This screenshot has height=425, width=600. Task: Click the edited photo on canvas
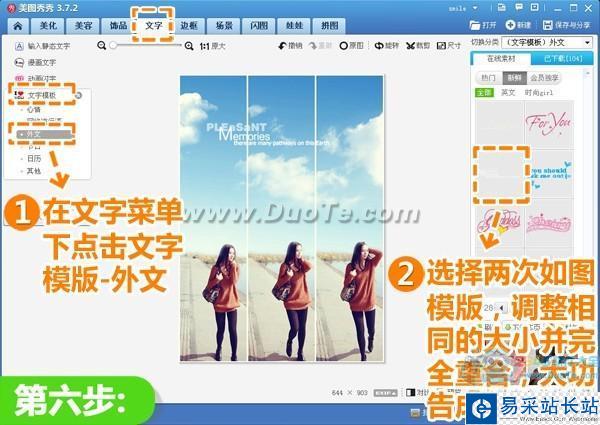[x=282, y=218]
